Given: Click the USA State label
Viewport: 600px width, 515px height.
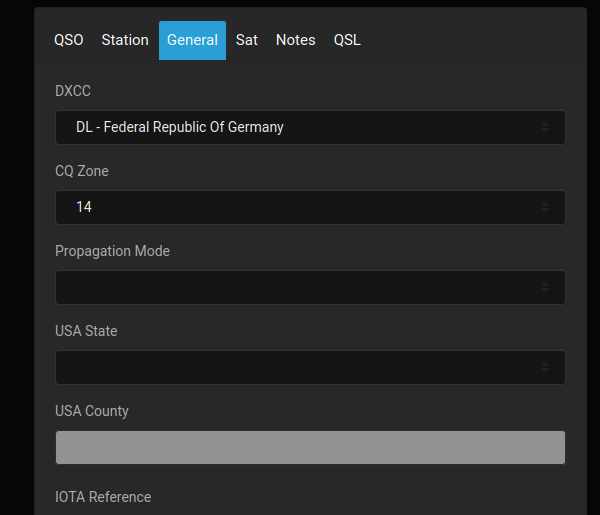Looking at the screenshot, I should 86,331.
